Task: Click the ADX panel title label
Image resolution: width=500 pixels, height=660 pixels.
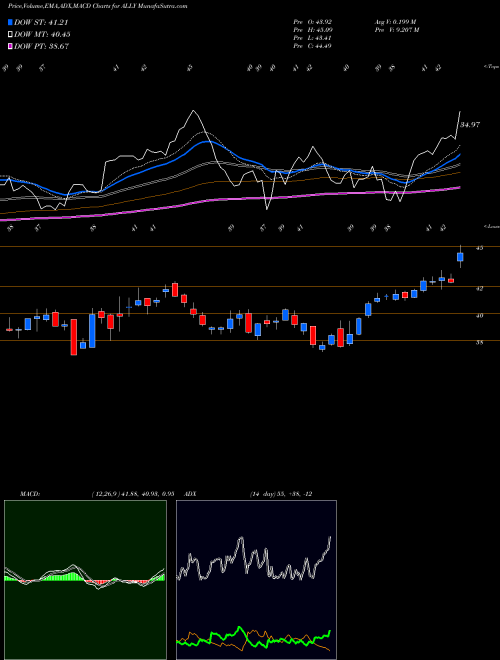Action: click(191, 494)
